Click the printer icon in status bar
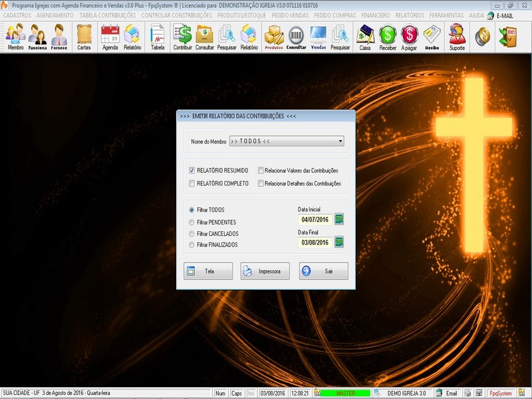The width and height of the screenshot is (532, 399). (468, 393)
